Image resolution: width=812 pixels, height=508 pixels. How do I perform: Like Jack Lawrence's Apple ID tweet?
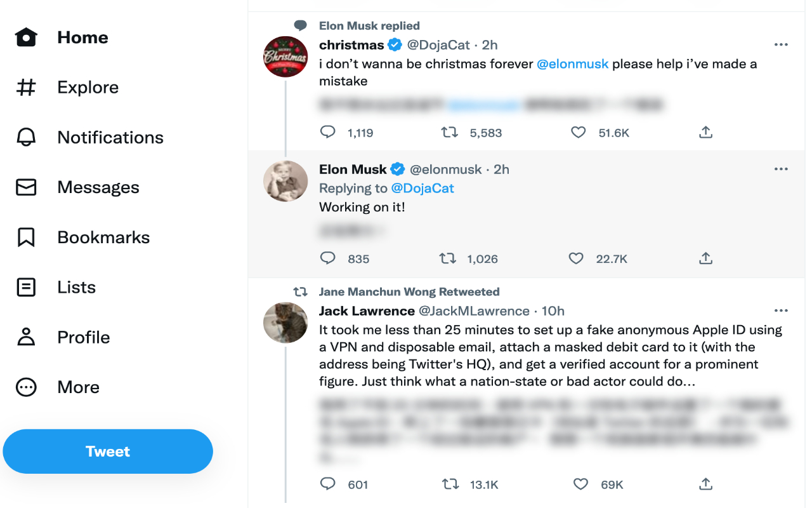point(580,484)
